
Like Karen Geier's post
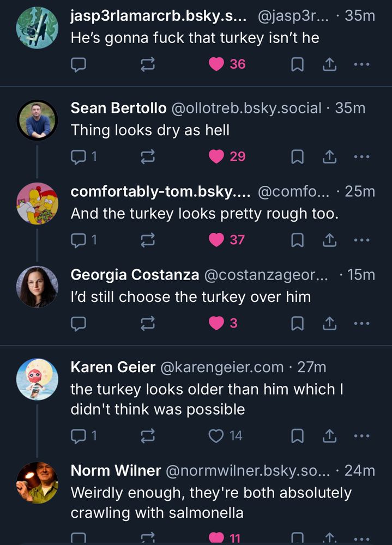(x=217, y=435)
